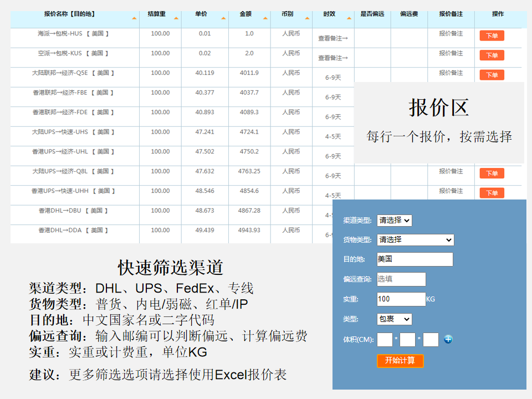
Task: Click the 偏远查询 postal code input
Action: 401,279
